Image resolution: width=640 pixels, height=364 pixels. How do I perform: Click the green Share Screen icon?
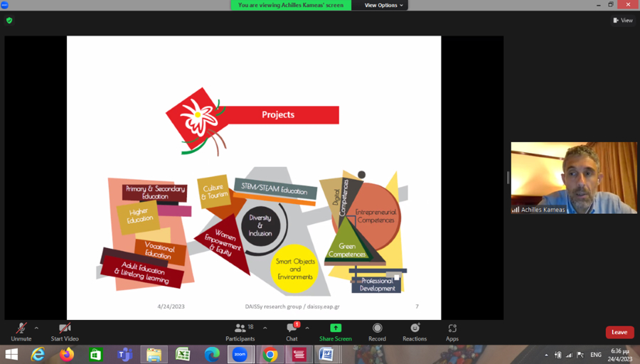click(x=335, y=328)
